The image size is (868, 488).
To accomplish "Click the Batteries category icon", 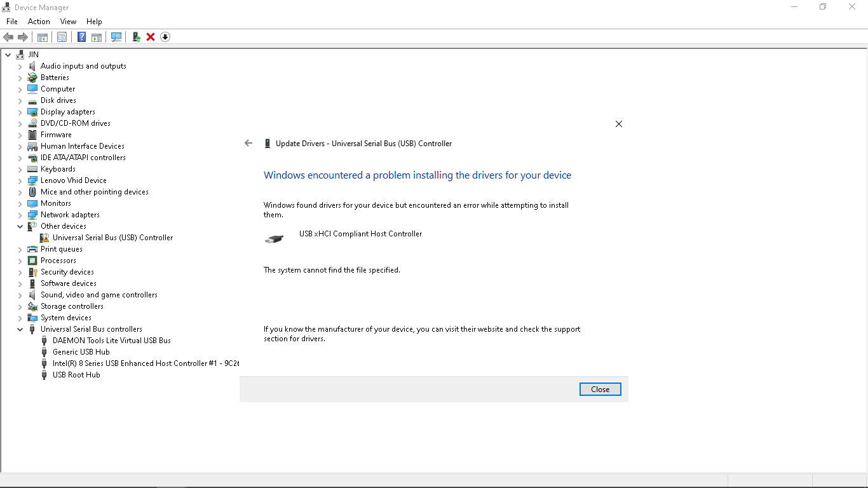I will coord(32,78).
